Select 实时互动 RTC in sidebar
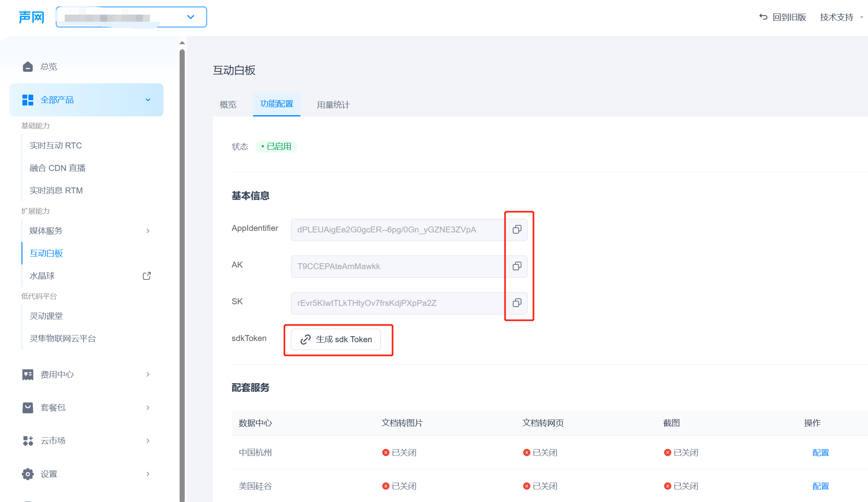Viewport: 868px width, 502px height. pyautogui.click(x=56, y=146)
